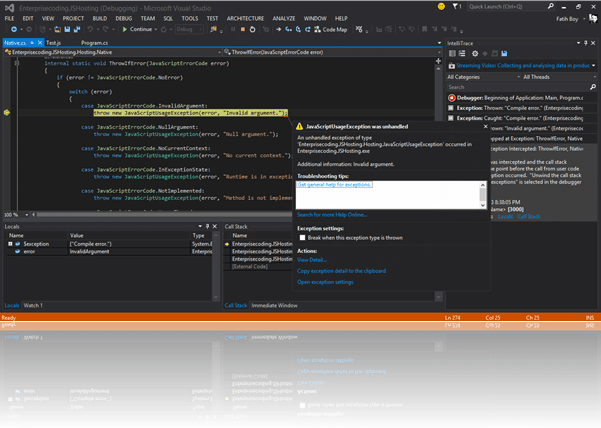
Task: Click the Save All icon
Action: pyautogui.click(x=77, y=29)
